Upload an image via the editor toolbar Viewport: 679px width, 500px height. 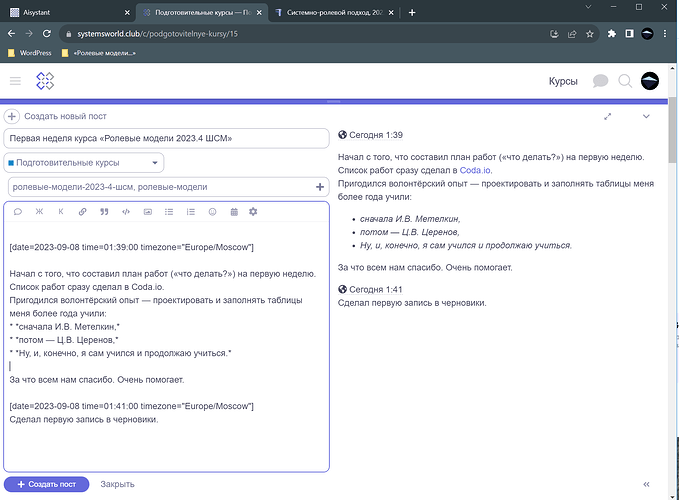147,212
